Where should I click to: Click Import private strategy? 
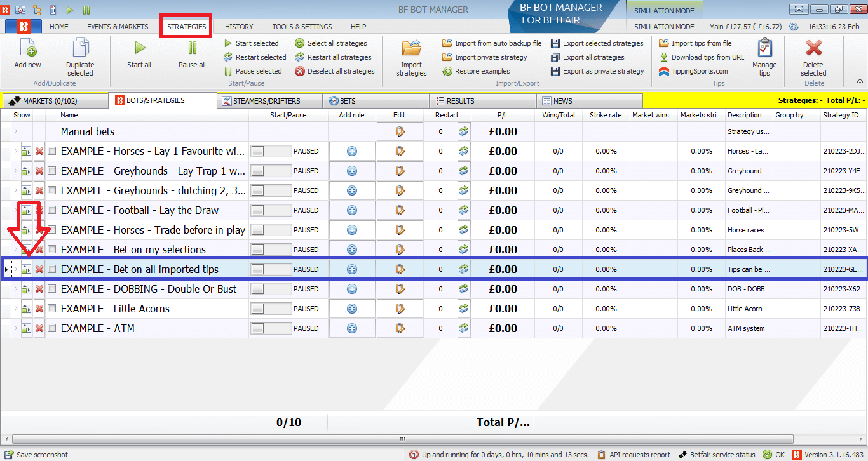click(x=485, y=57)
